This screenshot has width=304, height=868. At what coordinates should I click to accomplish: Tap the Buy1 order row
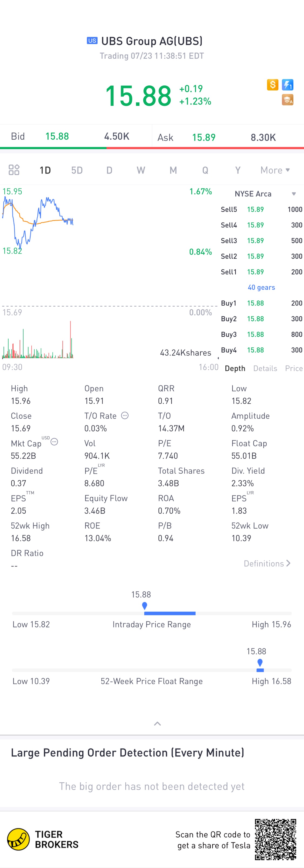[x=262, y=303]
